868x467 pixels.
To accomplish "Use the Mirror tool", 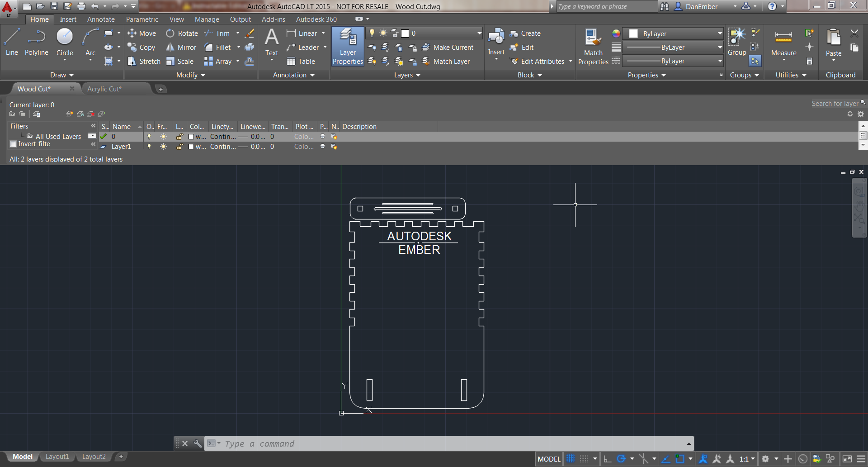I will 181,48.
